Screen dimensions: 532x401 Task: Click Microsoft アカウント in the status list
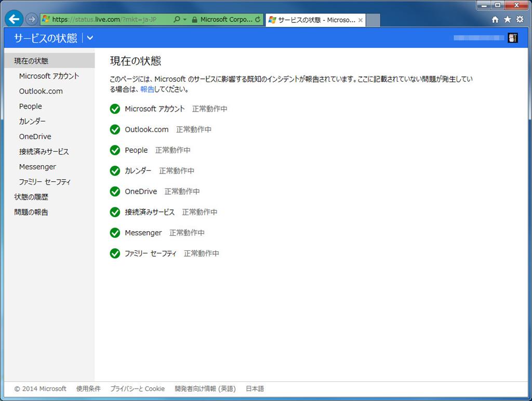(x=155, y=109)
